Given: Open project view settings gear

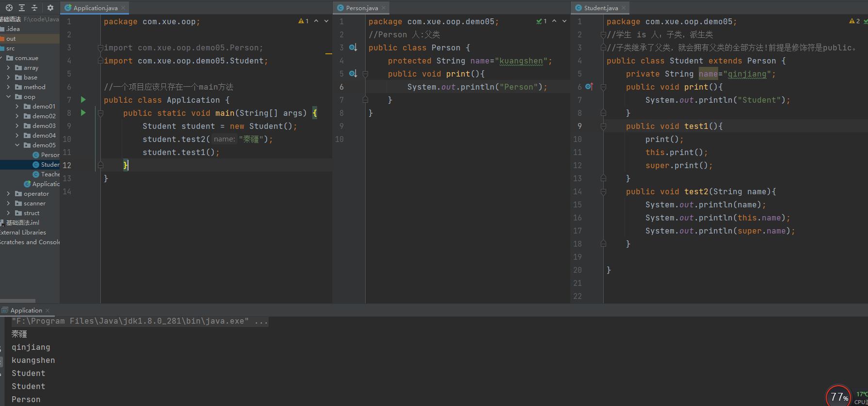Looking at the screenshot, I should click(x=50, y=8).
